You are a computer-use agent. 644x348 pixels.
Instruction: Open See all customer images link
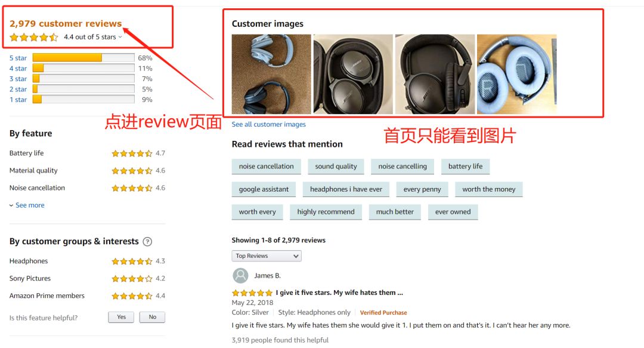click(x=268, y=124)
